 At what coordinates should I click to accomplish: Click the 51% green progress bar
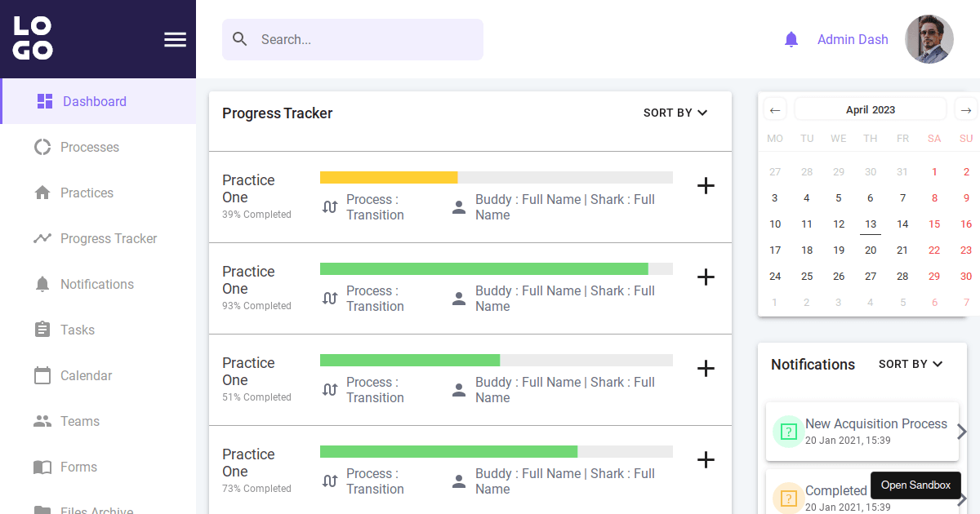tap(410, 361)
